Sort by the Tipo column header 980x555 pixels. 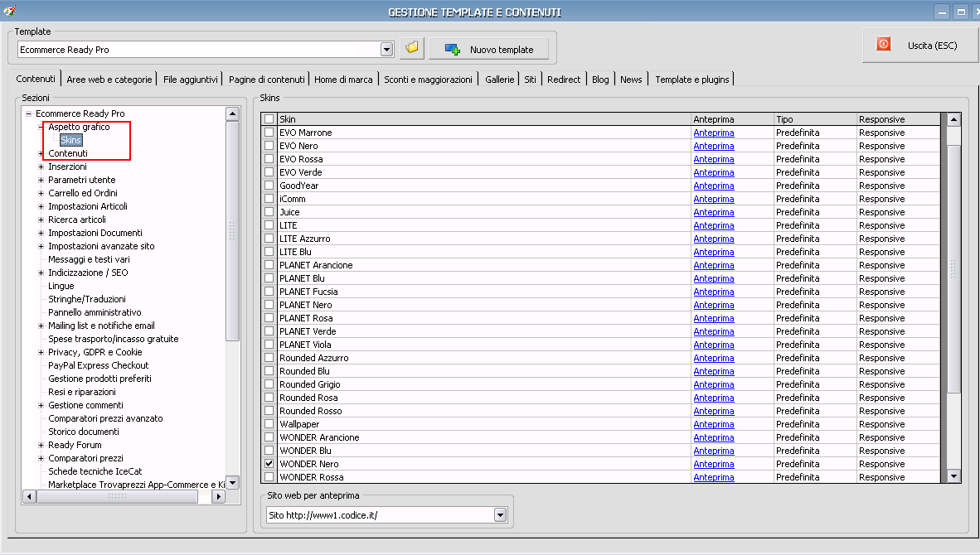[814, 119]
